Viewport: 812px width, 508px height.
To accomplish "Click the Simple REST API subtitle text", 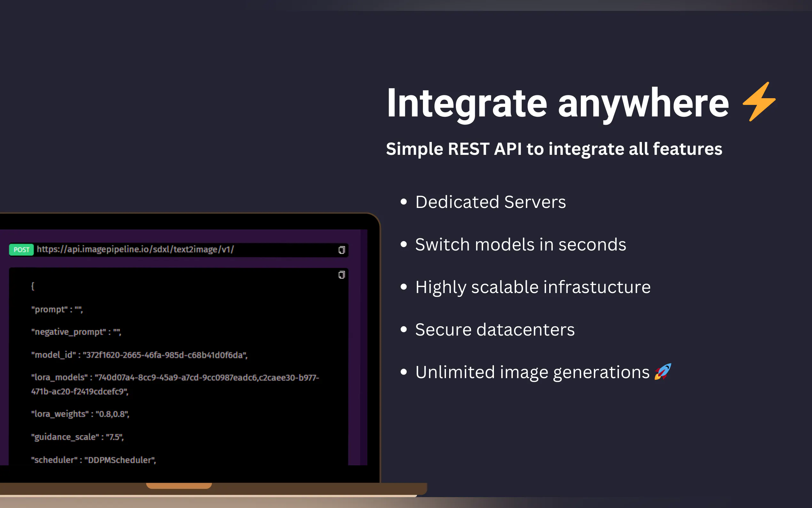I will [x=554, y=149].
